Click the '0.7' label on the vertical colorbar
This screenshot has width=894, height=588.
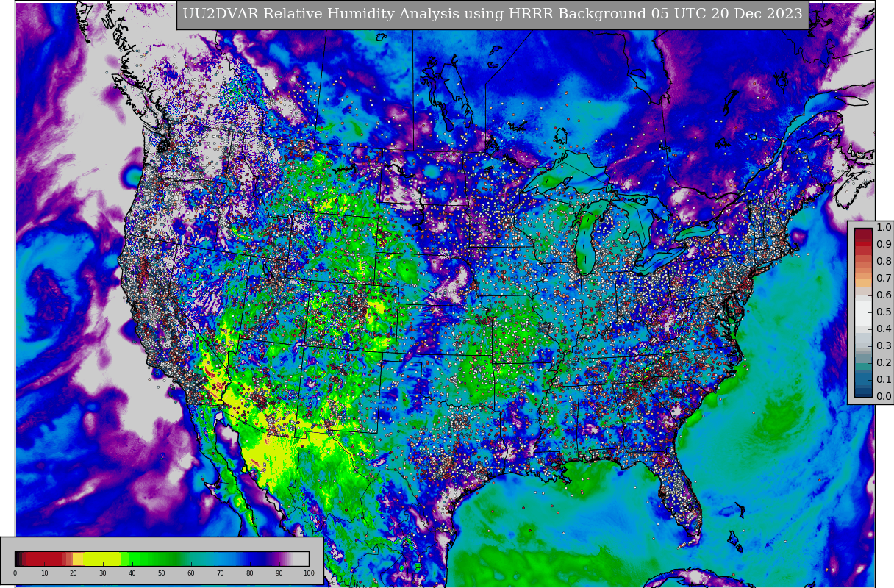(884, 279)
